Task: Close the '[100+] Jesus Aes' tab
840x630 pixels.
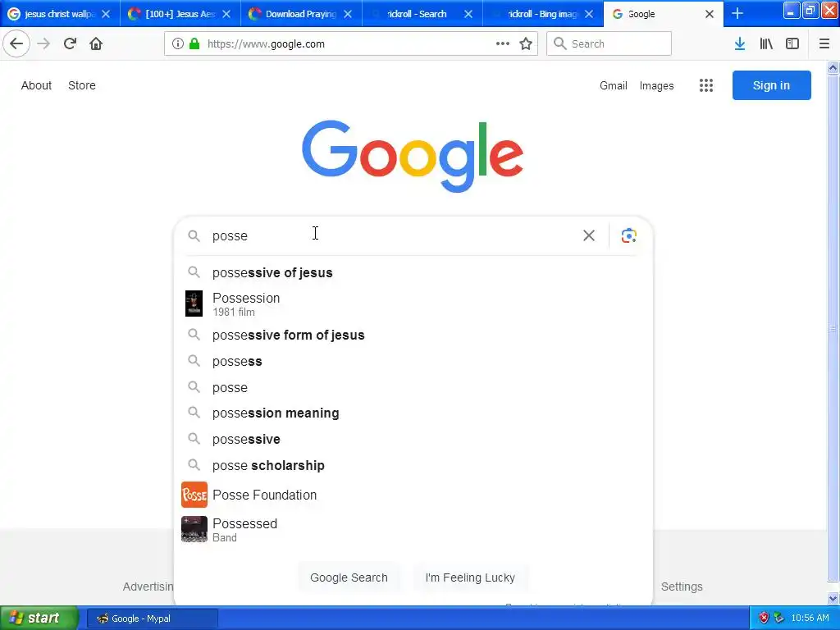Action: pos(226,14)
